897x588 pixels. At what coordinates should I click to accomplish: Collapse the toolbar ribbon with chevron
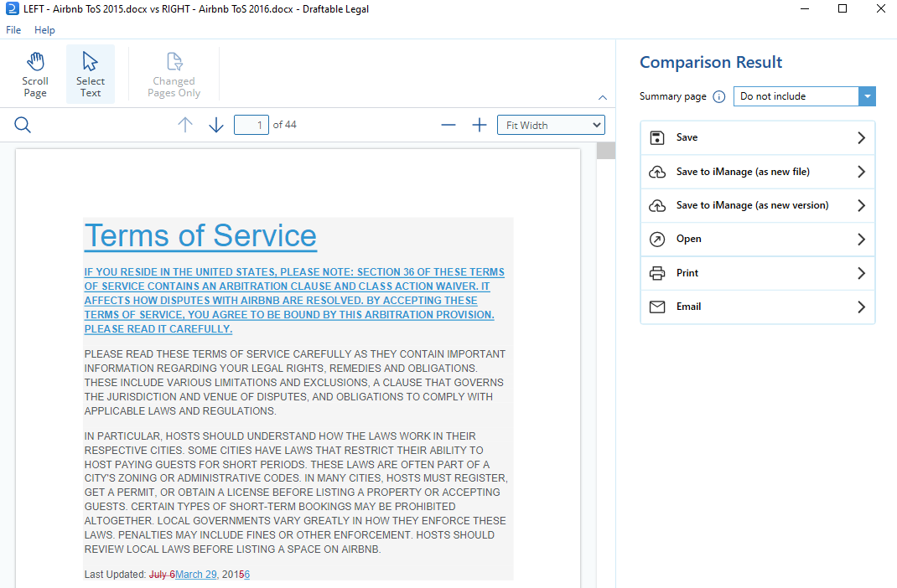pyautogui.click(x=603, y=98)
